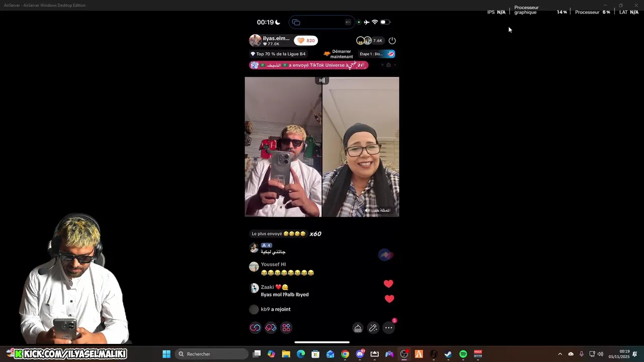Open Microsoft Store on the taskbar

[315, 354]
